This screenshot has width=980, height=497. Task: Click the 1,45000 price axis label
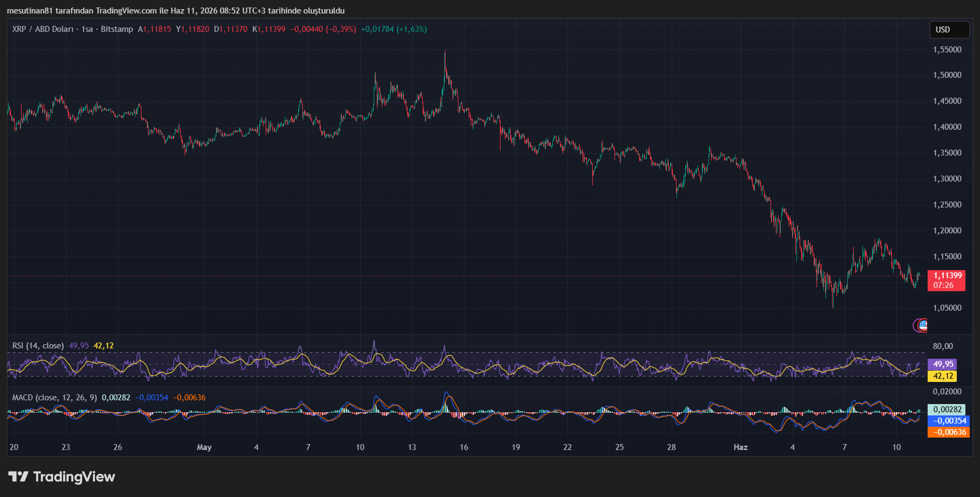click(x=947, y=101)
